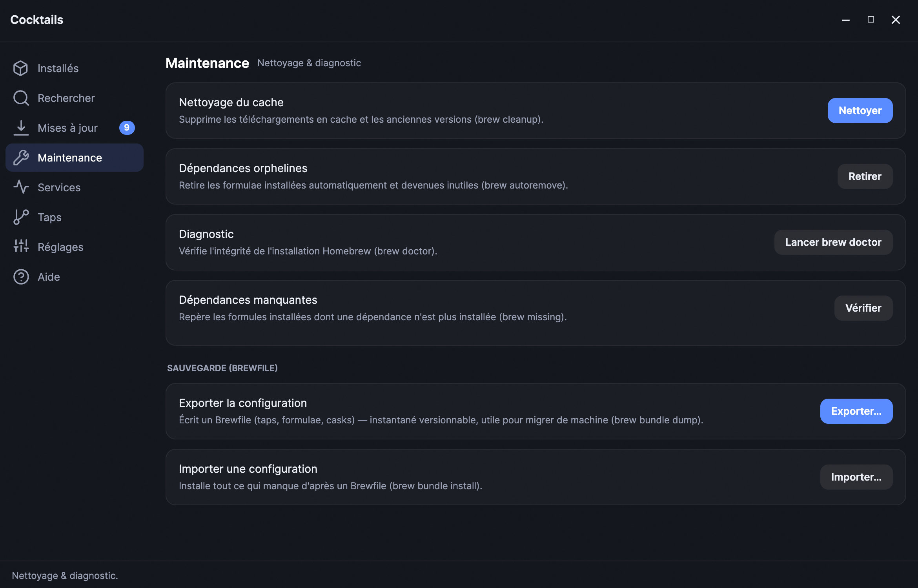The height and width of the screenshot is (588, 918).
Task: Click the updates count badge showing 9
Action: click(x=127, y=128)
